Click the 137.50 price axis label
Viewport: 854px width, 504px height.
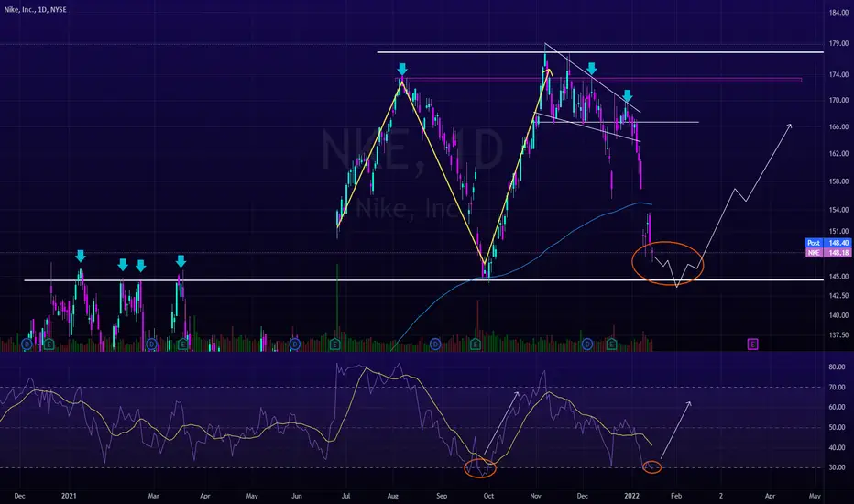(x=838, y=335)
